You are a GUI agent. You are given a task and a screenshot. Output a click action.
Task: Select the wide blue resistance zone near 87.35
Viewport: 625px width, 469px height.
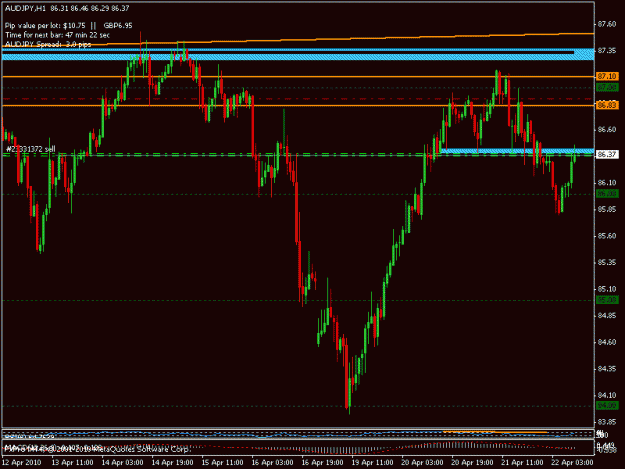coord(298,55)
